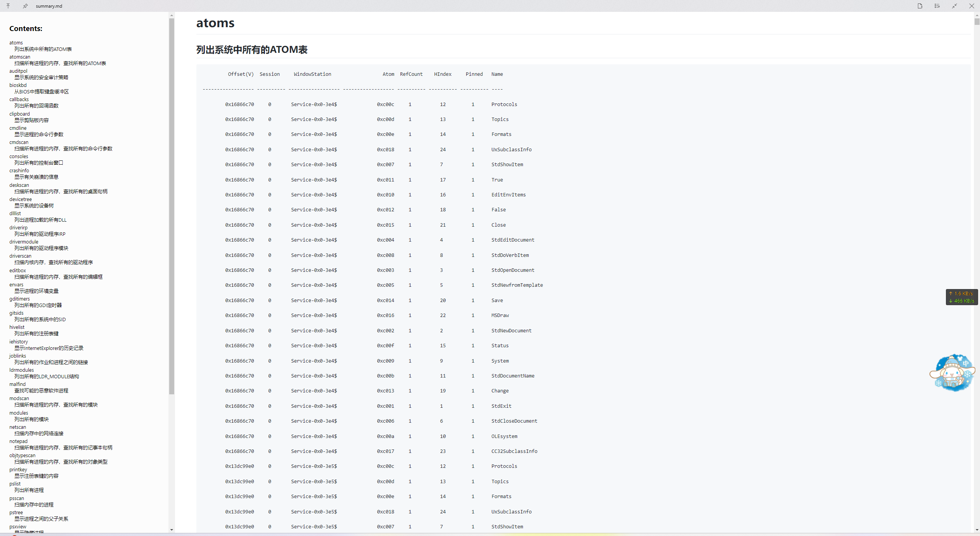The height and width of the screenshot is (536, 980).
Task: Click the network speed monitor widget
Action: click(x=962, y=297)
